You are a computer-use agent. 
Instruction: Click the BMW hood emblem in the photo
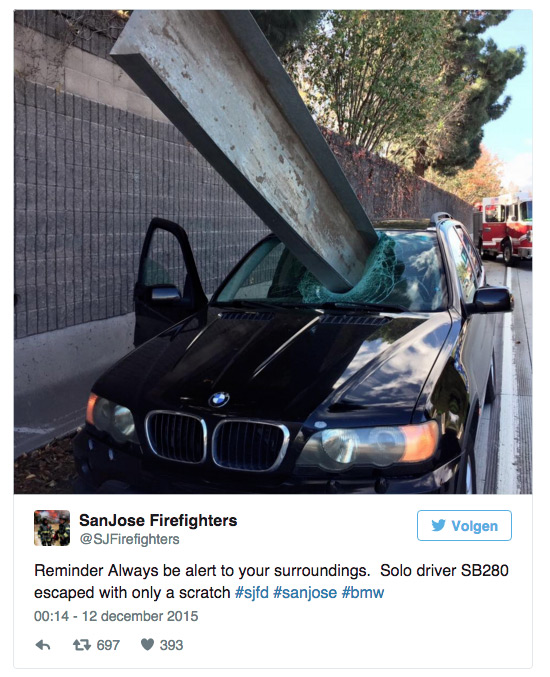(x=219, y=399)
